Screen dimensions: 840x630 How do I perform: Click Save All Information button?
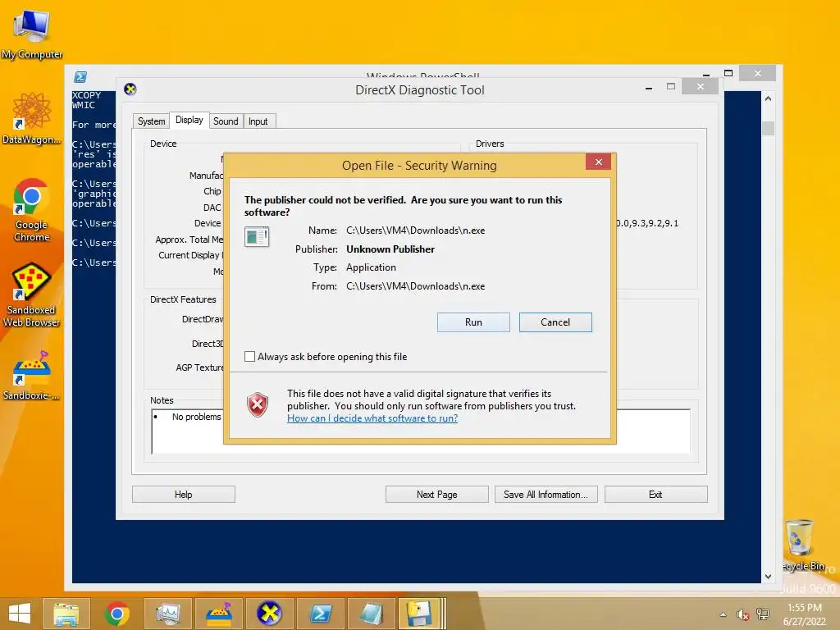coord(546,494)
